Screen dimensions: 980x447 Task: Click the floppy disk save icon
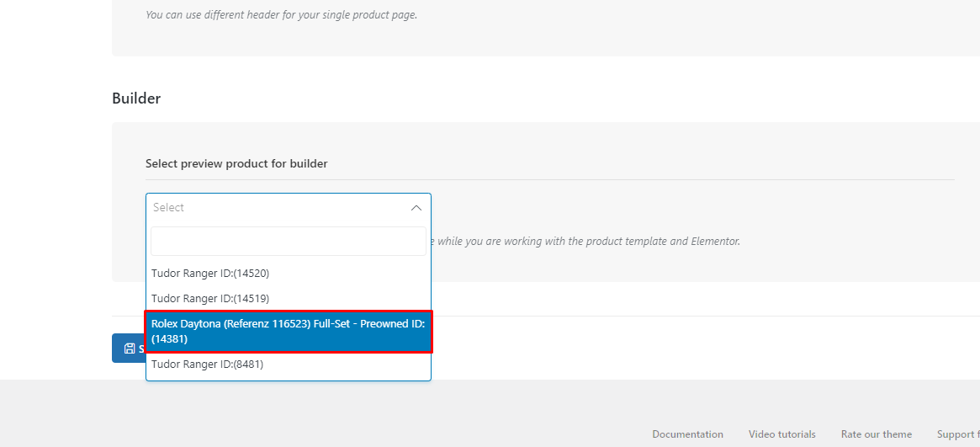(x=130, y=349)
